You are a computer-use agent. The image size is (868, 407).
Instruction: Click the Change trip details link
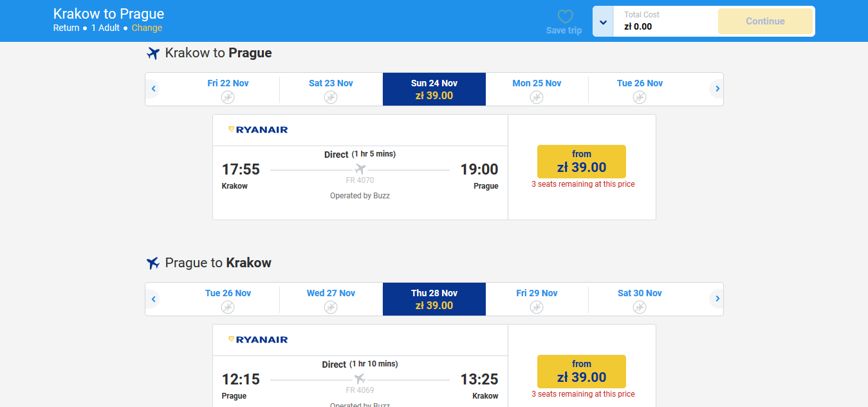click(147, 28)
